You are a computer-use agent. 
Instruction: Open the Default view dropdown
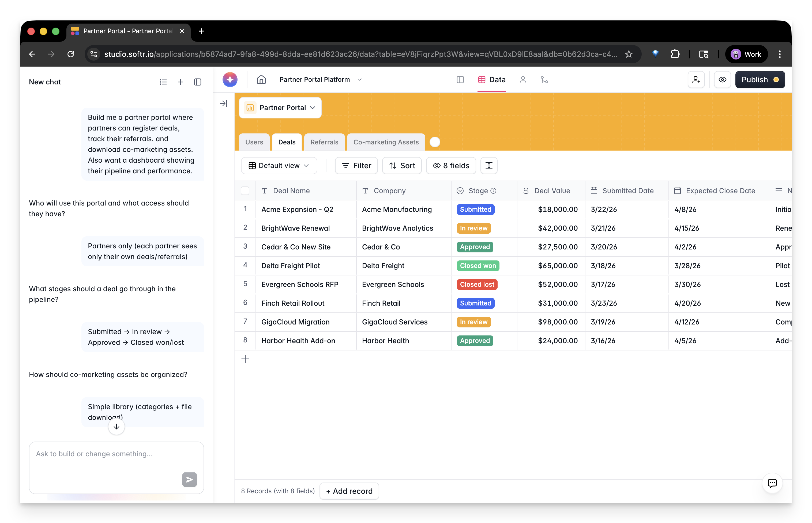[x=279, y=165]
